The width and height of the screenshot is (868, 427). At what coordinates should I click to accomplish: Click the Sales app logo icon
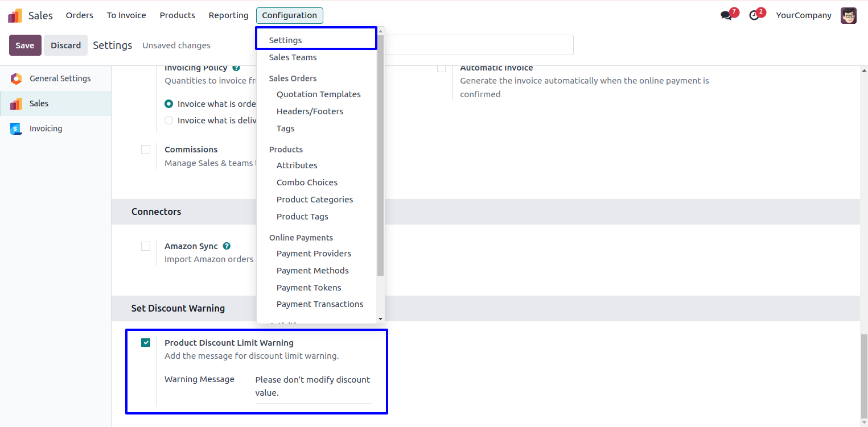pos(15,15)
